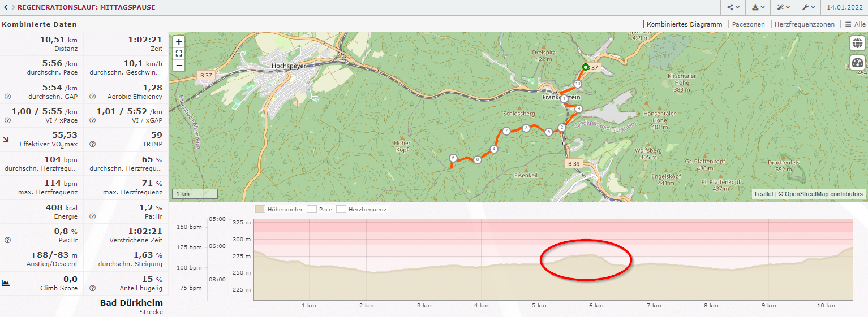Switch to Pacezonen tab
Image resolution: width=868 pixels, height=317 pixels.
point(748,24)
